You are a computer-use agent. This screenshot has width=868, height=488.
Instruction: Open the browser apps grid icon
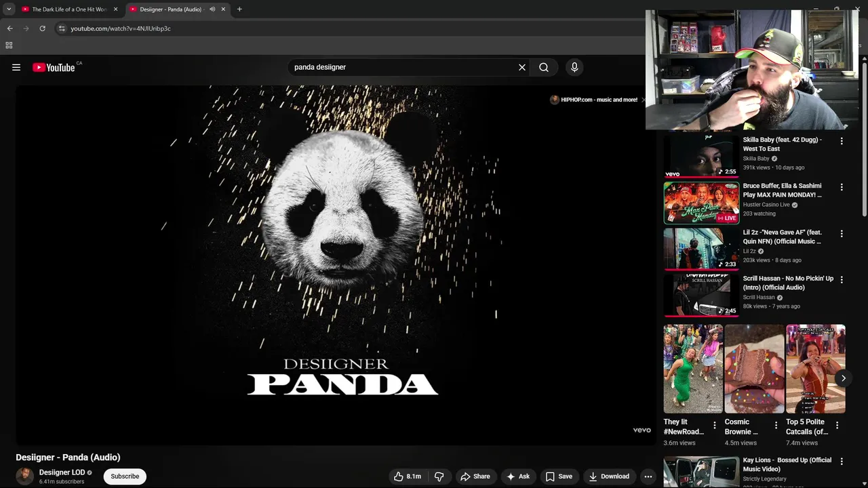[x=9, y=45]
